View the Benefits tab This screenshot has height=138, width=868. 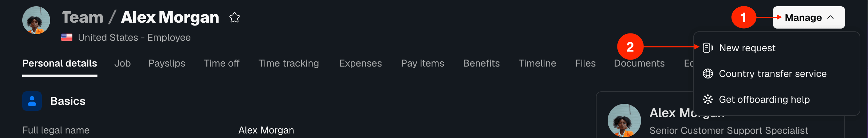tap(481, 63)
